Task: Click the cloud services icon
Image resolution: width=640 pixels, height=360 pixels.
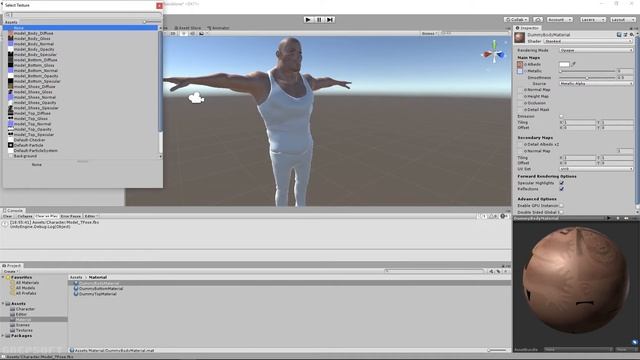Action: (x=538, y=20)
